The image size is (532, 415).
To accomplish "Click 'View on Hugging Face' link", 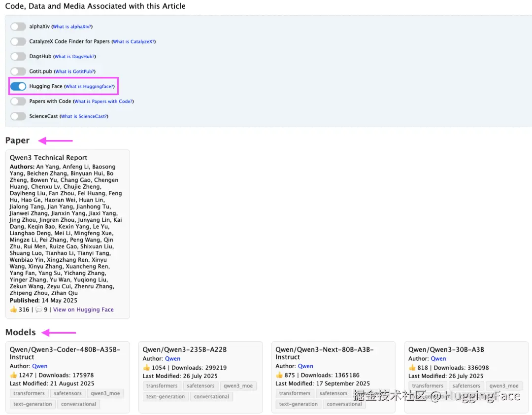I will [83, 310].
